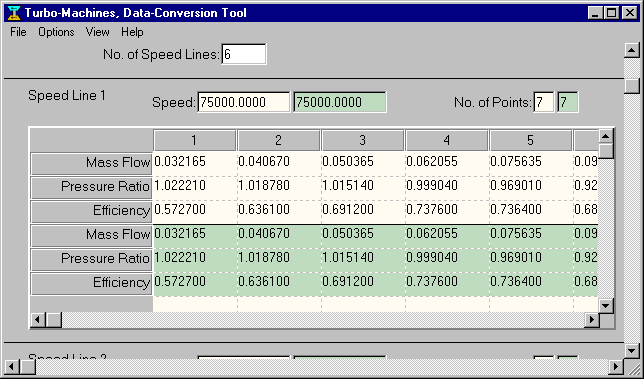Click the window's scroll right arrow
Image resolution: width=644 pixels, height=379 pixels.
(x=616, y=366)
